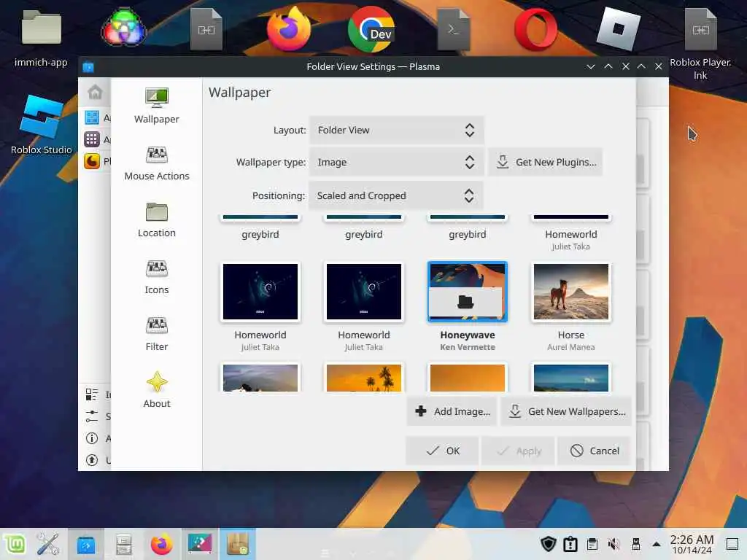This screenshot has width=747, height=560.
Task: Choose the first Homeworld wallpaper thumbnail in Honeywave's row
Action: click(260, 292)
